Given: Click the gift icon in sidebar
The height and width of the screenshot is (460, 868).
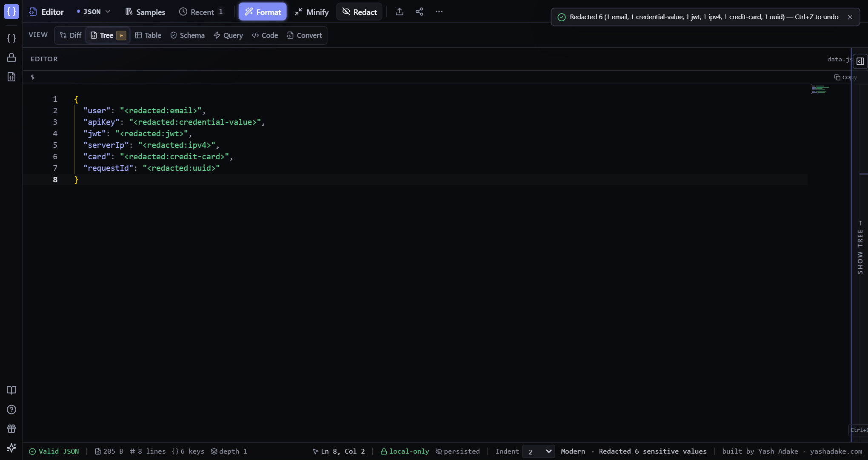Looking at the screenshot, I should click(11, 429).
